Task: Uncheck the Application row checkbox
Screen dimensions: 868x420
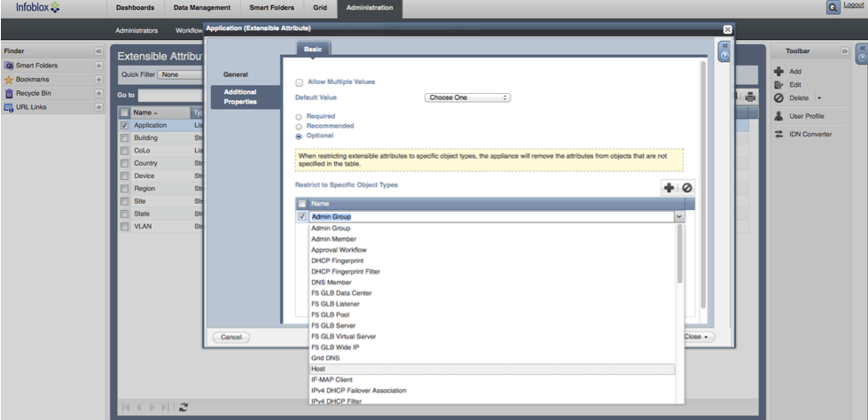Action: 124,126
